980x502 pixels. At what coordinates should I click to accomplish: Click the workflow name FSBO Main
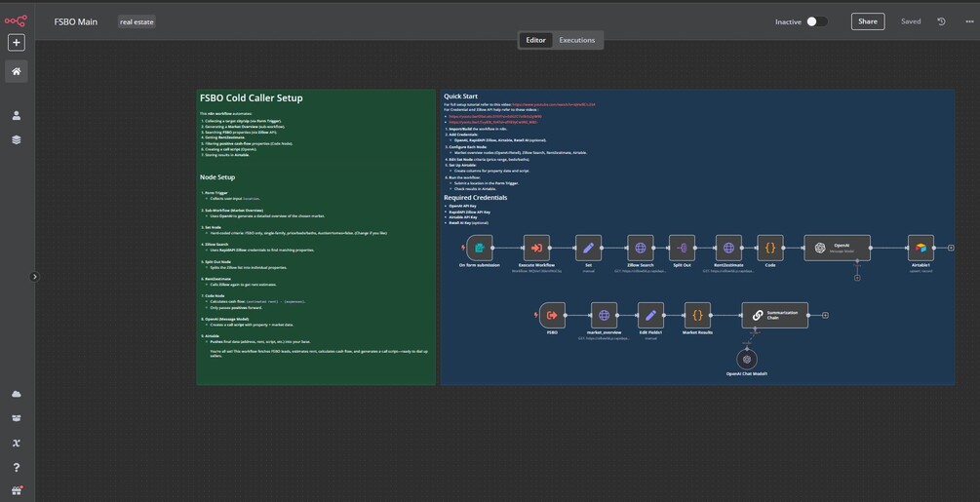point(76,21)
